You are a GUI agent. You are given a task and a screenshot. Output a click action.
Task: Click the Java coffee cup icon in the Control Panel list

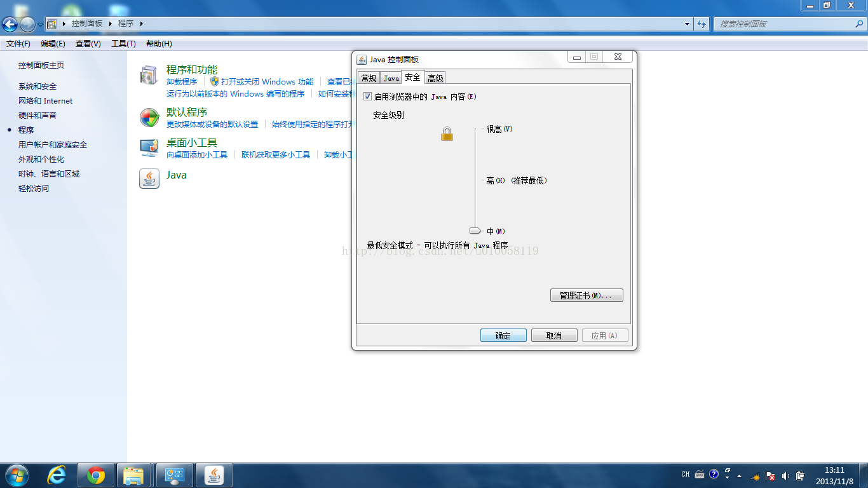tap(149, 179)
